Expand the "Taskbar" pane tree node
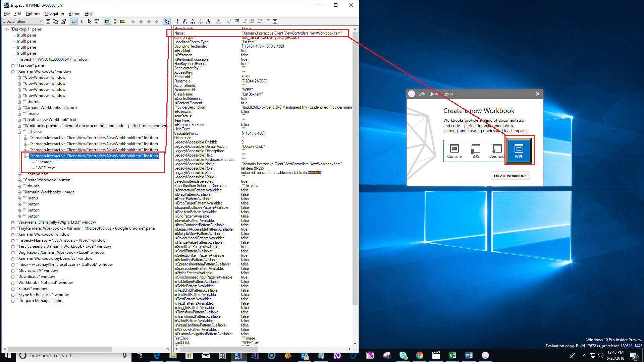 tap(13, 66)
